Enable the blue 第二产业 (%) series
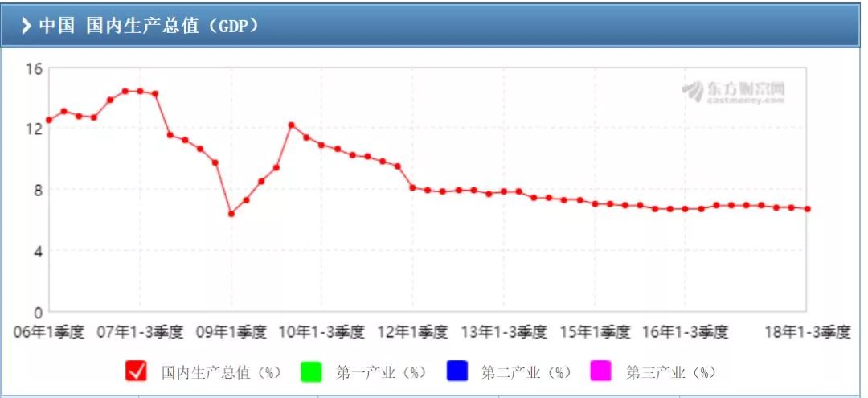 457,371
